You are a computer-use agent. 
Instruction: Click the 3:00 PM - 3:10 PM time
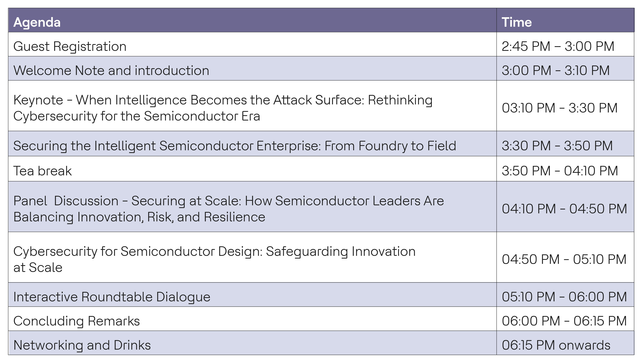point(555,70)
